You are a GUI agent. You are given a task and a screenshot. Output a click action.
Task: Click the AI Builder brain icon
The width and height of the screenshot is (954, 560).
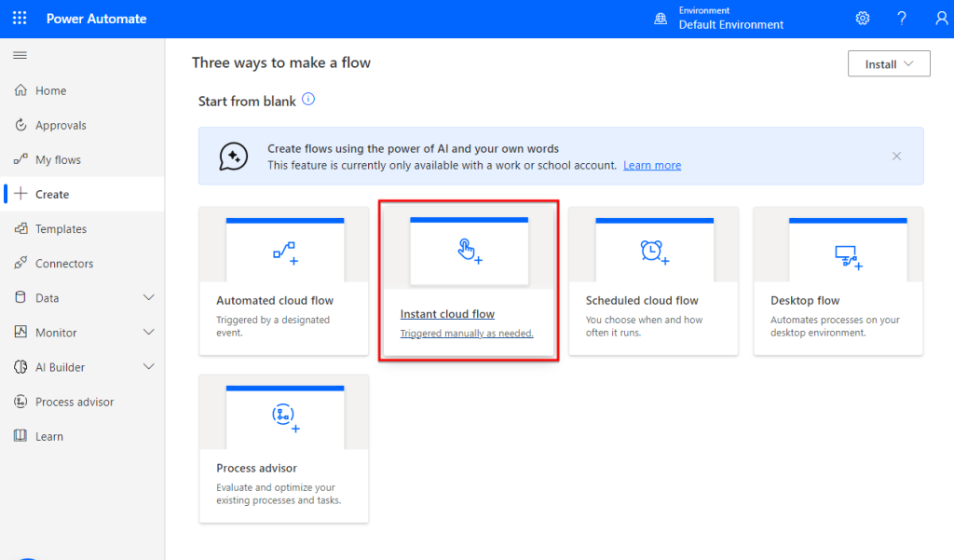click(20, 366)
